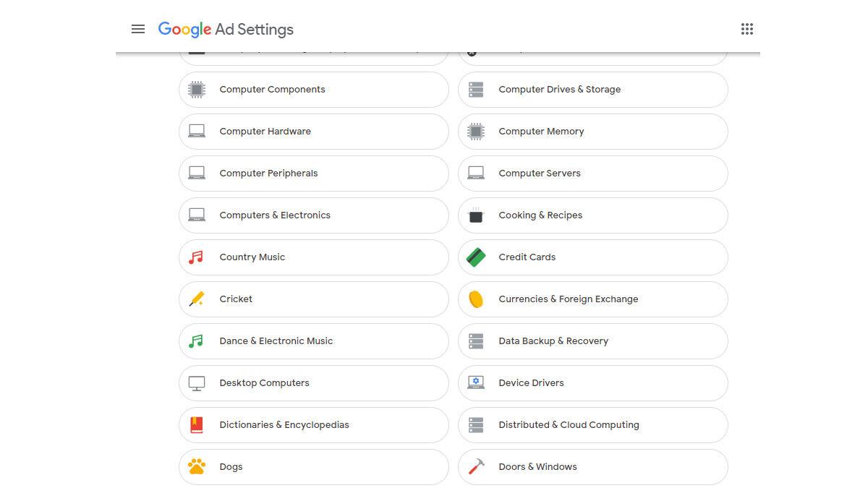Click the orange paw print Dogs icon
Image resolution: width=868 pixels, height=488 pixels.
click(x=196, y=467)
